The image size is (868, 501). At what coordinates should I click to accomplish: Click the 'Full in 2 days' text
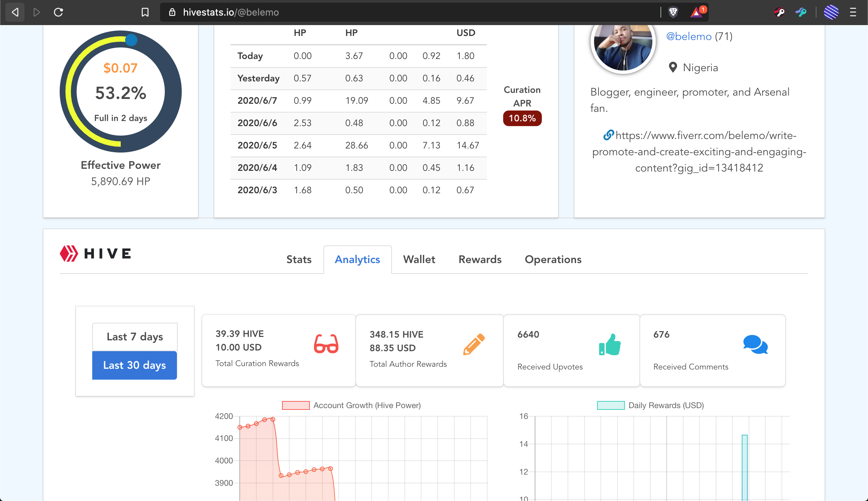tap(121, 118)
